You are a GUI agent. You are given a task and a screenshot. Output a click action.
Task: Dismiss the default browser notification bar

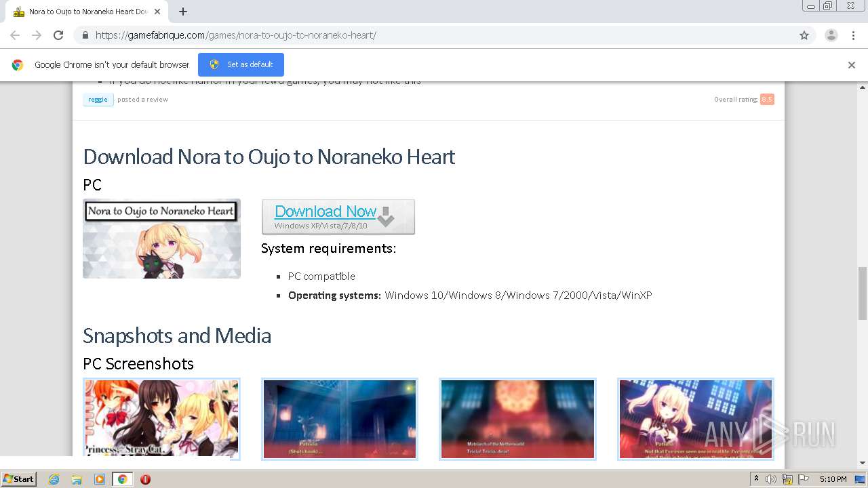tap(852, 65)
